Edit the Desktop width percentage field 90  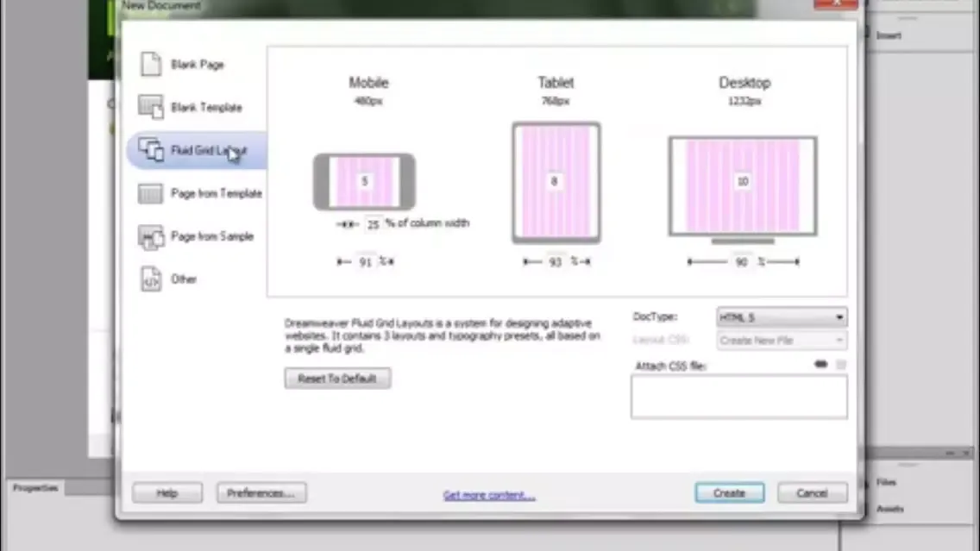pos(741,262)
